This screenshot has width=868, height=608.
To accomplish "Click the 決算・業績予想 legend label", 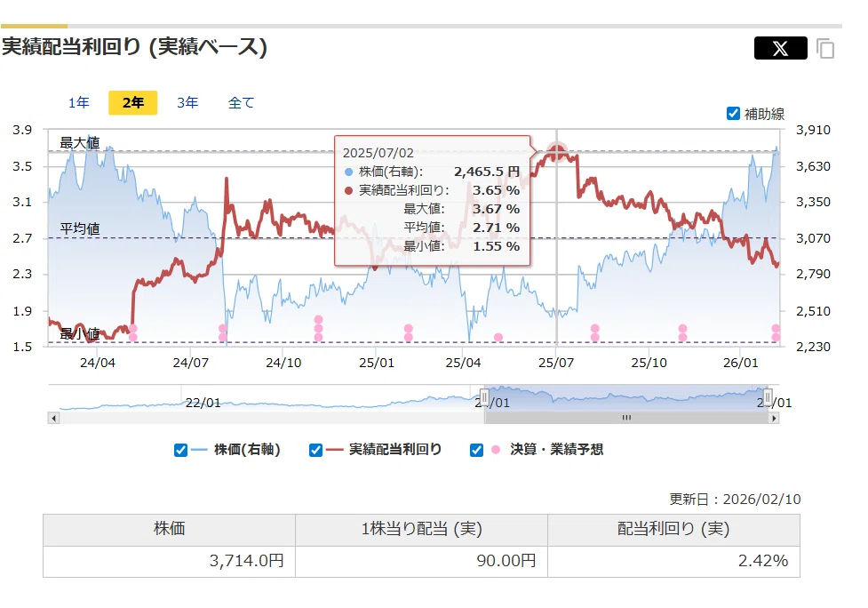I will 556,450.
